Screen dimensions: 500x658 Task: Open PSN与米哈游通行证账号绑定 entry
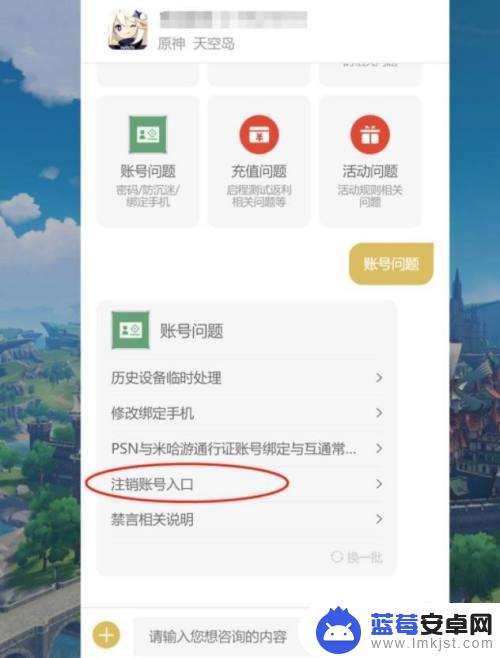click(x=247, y=449)
